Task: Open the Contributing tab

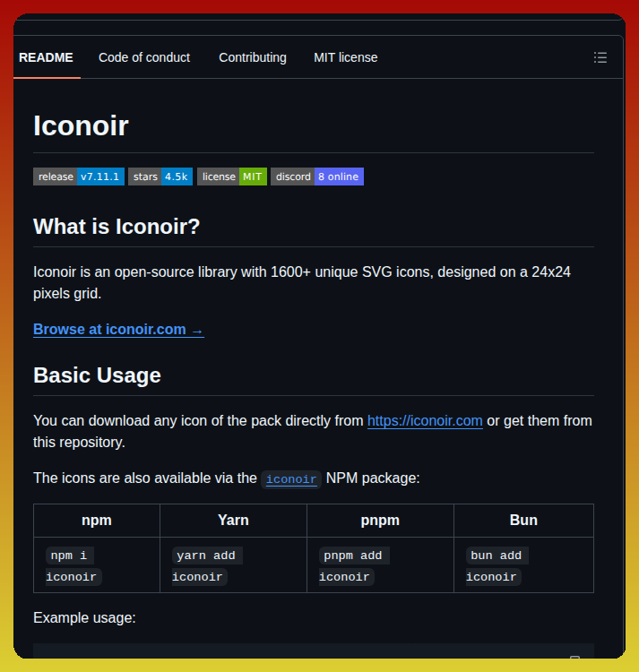Action: (x=253, y=57)
